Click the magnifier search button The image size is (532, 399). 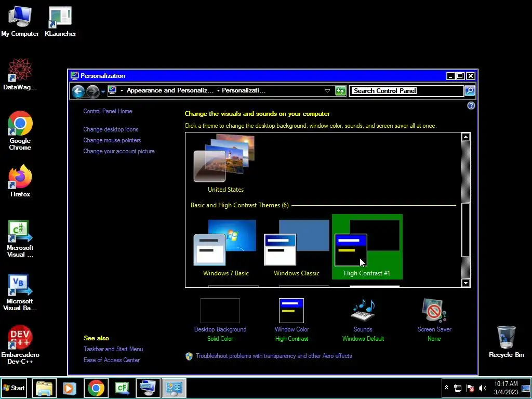click(470, 90)
